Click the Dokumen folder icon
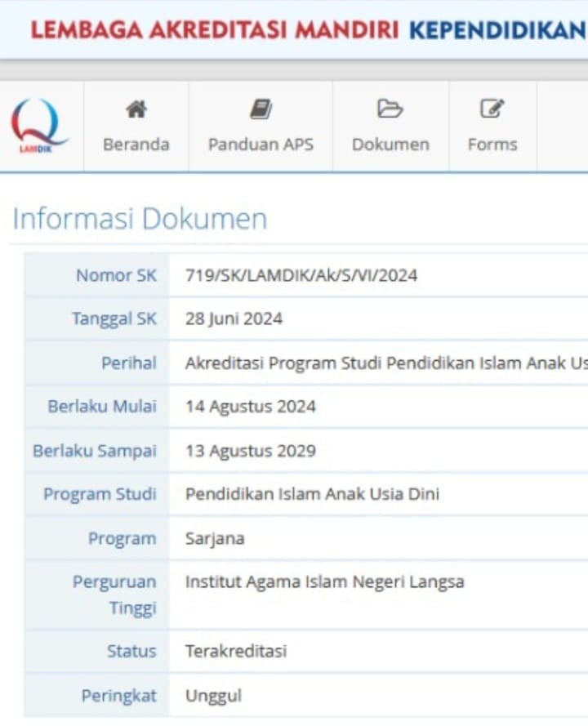The image size is (588, 726). (x=390, y=109)
